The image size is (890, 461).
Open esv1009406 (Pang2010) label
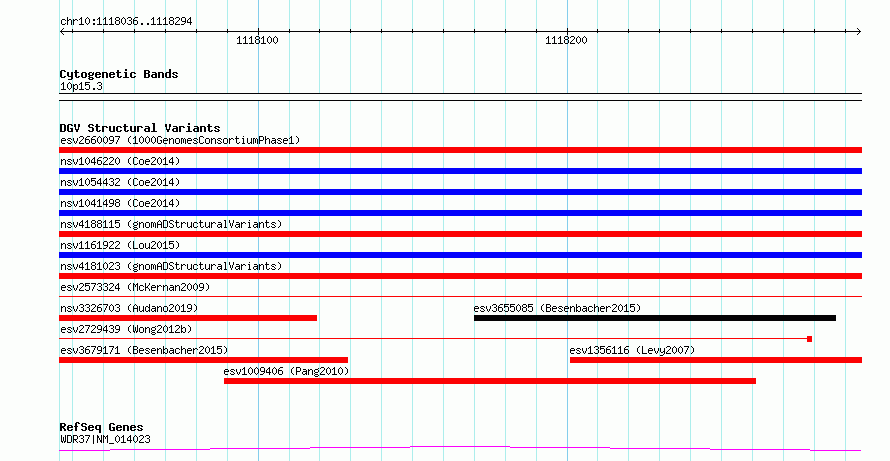tap(286, 371)
